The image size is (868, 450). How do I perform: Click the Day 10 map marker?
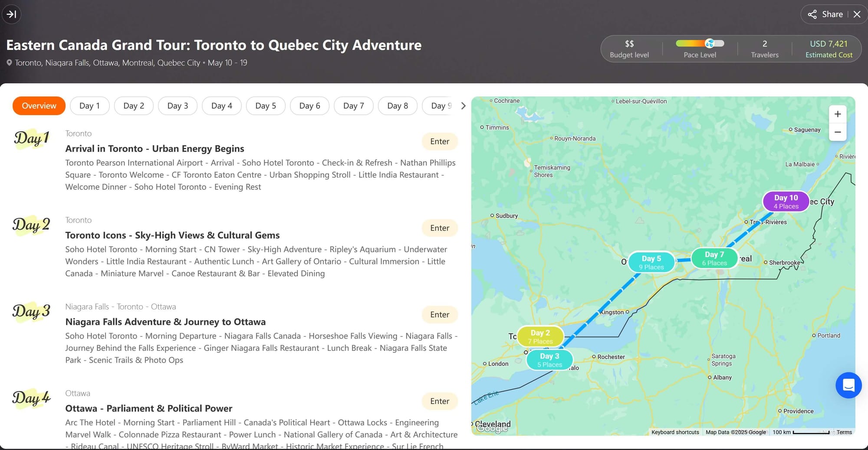[786, 202]
